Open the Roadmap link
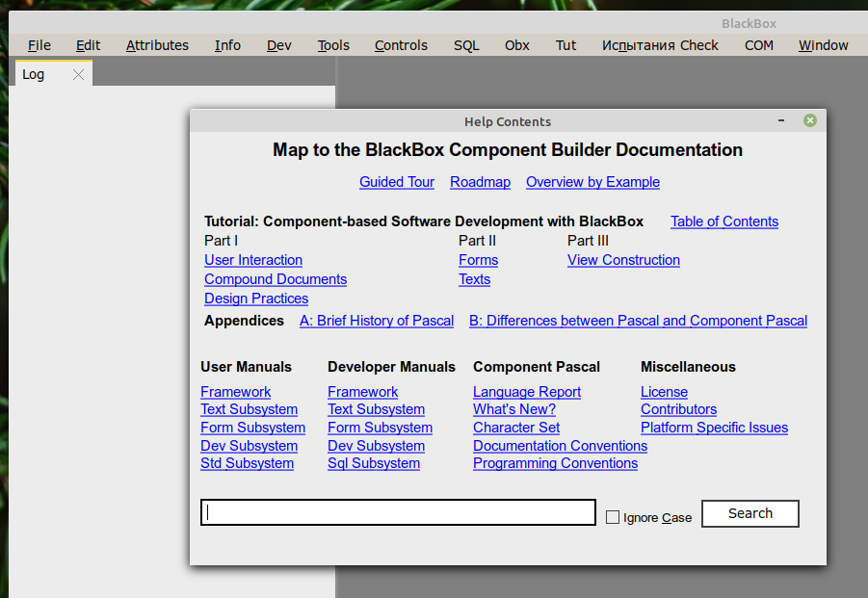The image size is (868, 598). 480,182
